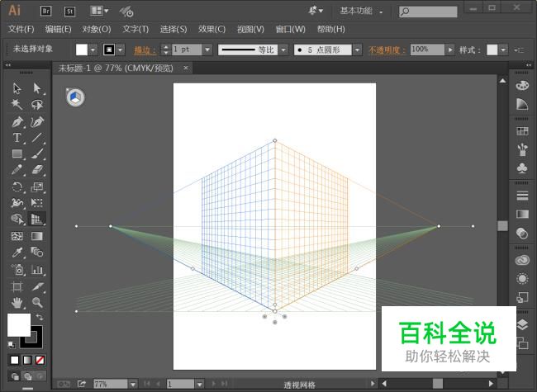Image resolution: width=537 pixels, height=392 pixels.
Task: Select the Gradient tool in toolbox
Action: (37, 236)
